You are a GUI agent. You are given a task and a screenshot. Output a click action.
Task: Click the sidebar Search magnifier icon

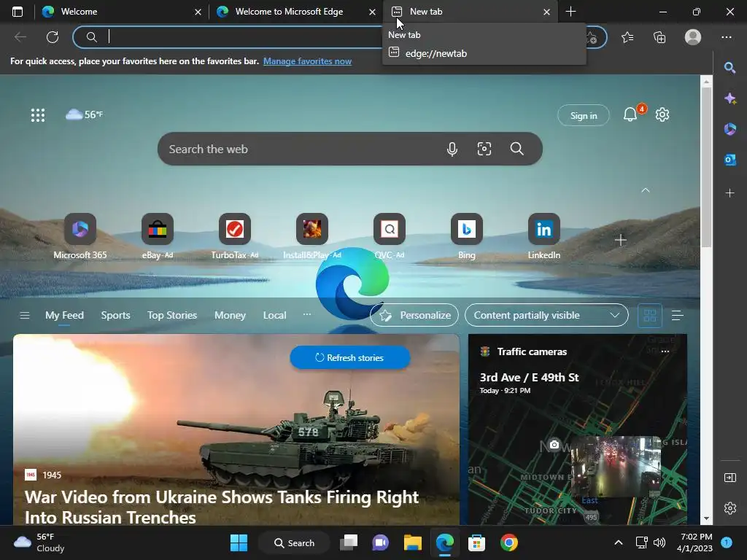pyautogui.click(x=729, y=68)
